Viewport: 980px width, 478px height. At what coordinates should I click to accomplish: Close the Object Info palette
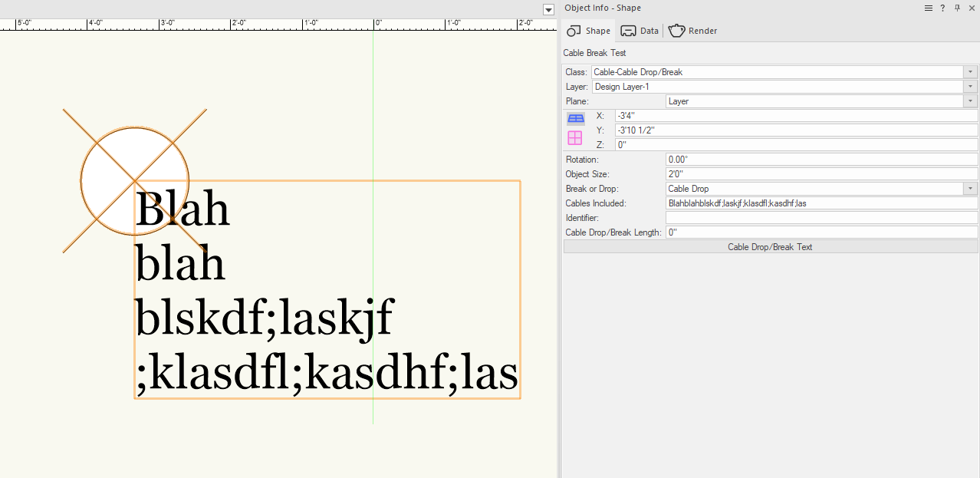pos(971,8)
